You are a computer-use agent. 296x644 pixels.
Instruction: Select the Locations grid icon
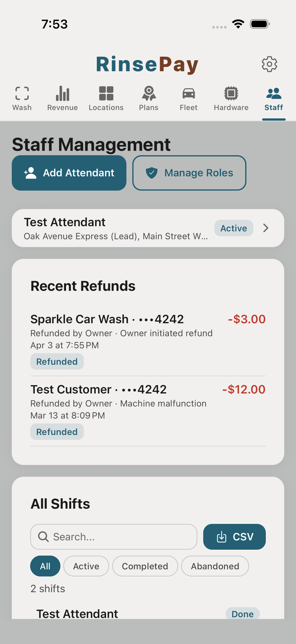pos(106,94)
